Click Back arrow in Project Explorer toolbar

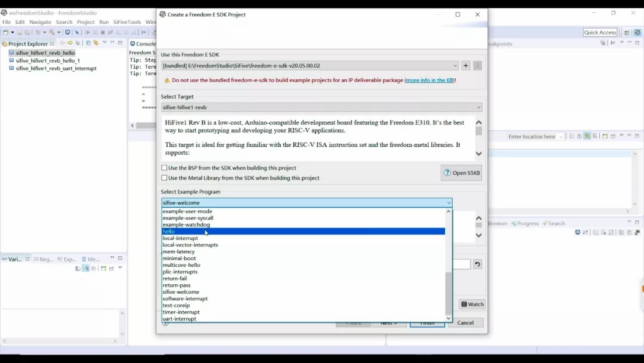tap(63, 43)
